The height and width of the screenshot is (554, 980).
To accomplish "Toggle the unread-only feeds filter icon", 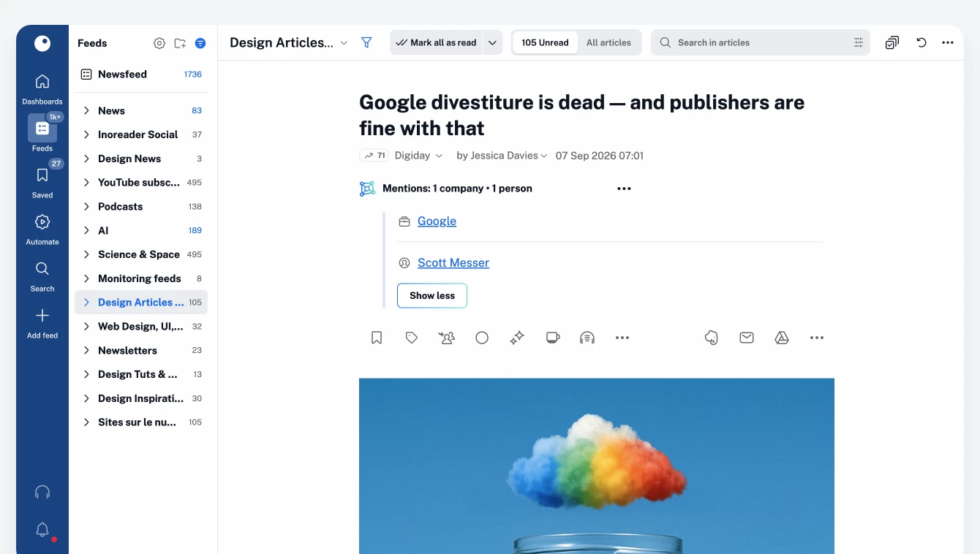I will point(200,43).
